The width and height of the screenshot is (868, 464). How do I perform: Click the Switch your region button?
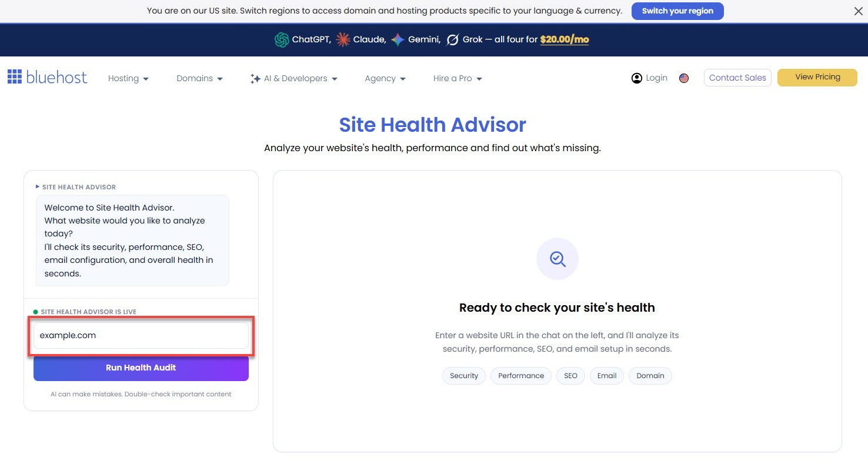[x=677, y=11]
